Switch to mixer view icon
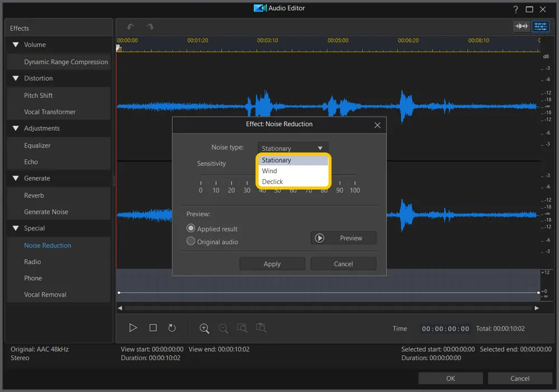Viewport: 559px width, 392px height. click(541, 26)
